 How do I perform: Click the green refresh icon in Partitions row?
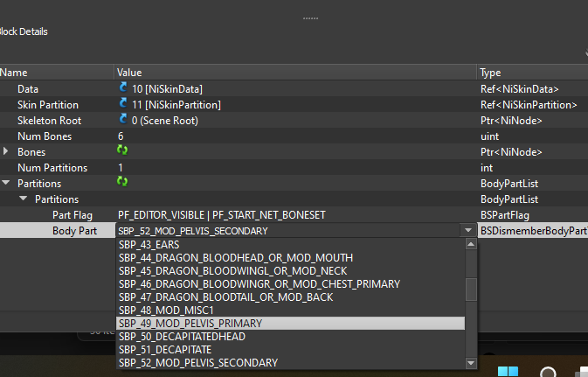click(122, 182)
